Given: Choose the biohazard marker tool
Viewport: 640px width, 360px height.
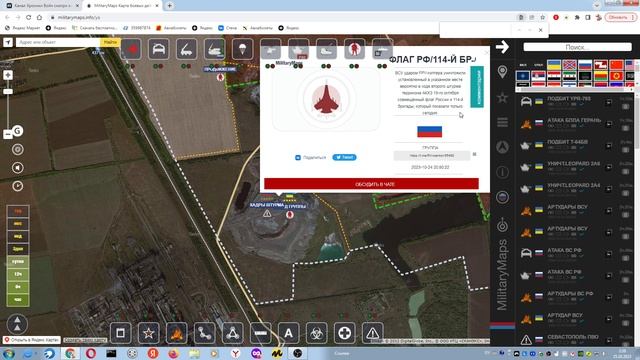Looking at the screenshot, I should click(x=316, y=333).
